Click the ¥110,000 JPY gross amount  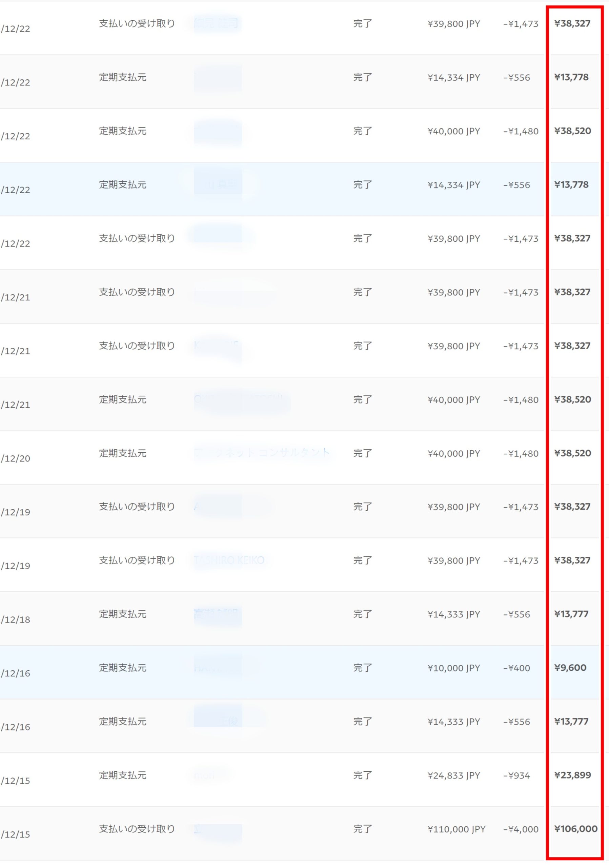tap(456, 829)
